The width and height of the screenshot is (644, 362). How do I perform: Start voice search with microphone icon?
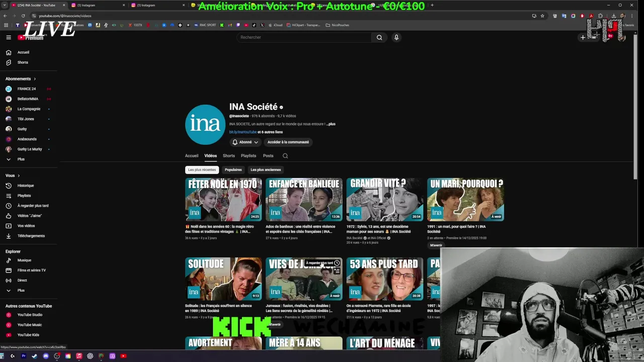[396, 37]
